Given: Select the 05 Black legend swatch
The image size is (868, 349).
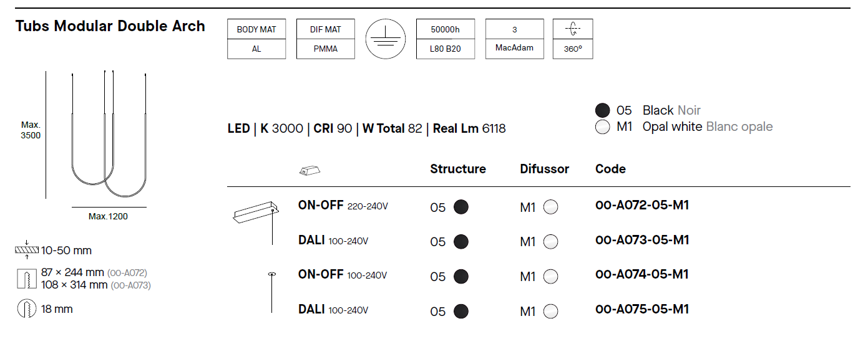Looking at the screenshot, I should click(602, 111).
